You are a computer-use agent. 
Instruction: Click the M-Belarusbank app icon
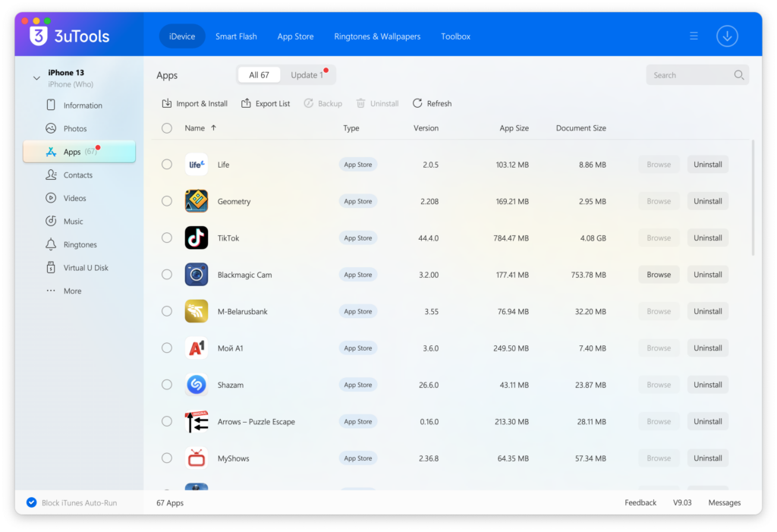coord(197,311)
